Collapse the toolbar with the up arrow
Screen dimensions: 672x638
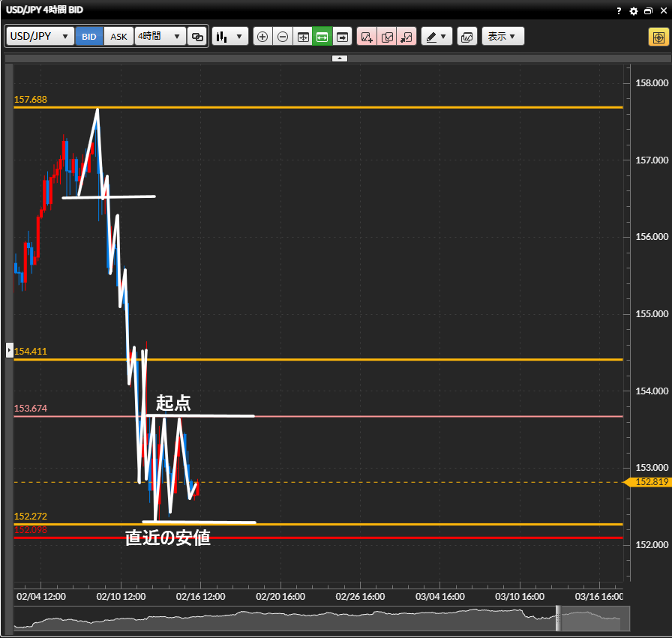coord(339,58)
